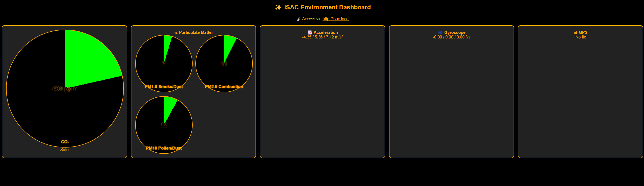Click the 'No fix' GPS status

(581, 37)
